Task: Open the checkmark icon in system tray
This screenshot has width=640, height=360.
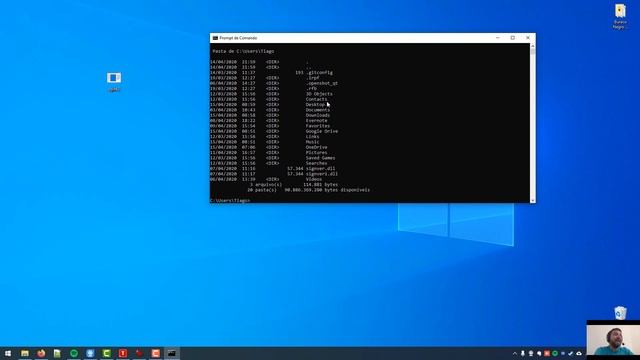Action: [571, 353]
